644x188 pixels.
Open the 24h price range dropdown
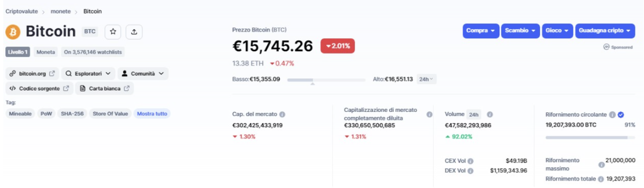(x=426, y=79)
